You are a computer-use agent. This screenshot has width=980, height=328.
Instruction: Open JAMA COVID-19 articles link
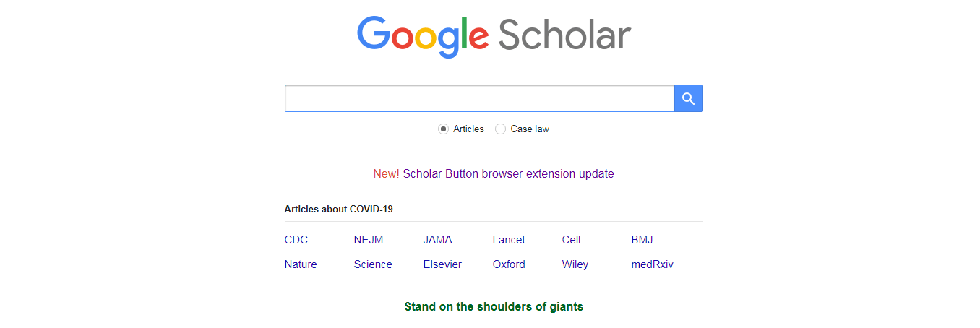click(438, 240)
